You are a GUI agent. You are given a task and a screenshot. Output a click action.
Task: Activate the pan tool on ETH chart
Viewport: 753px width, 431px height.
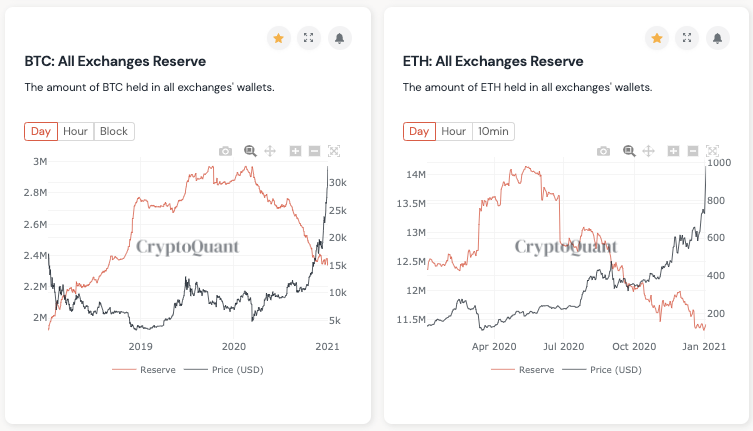click(649, 151)
